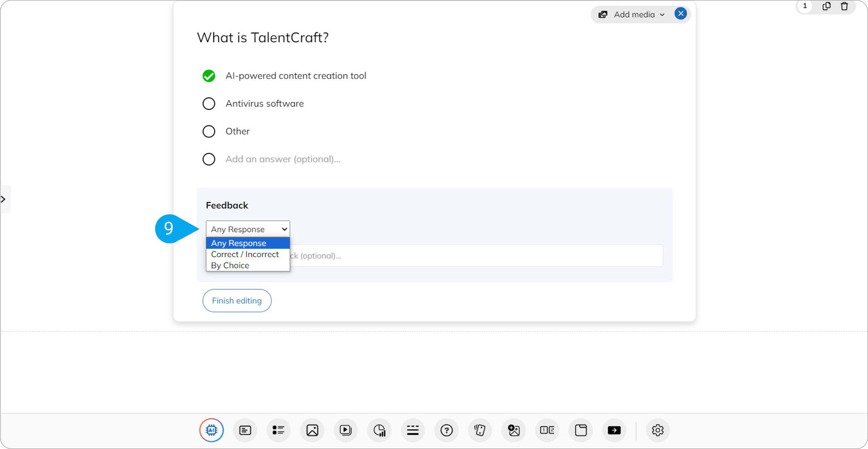Click the block number 1 badge

point(805,6)
